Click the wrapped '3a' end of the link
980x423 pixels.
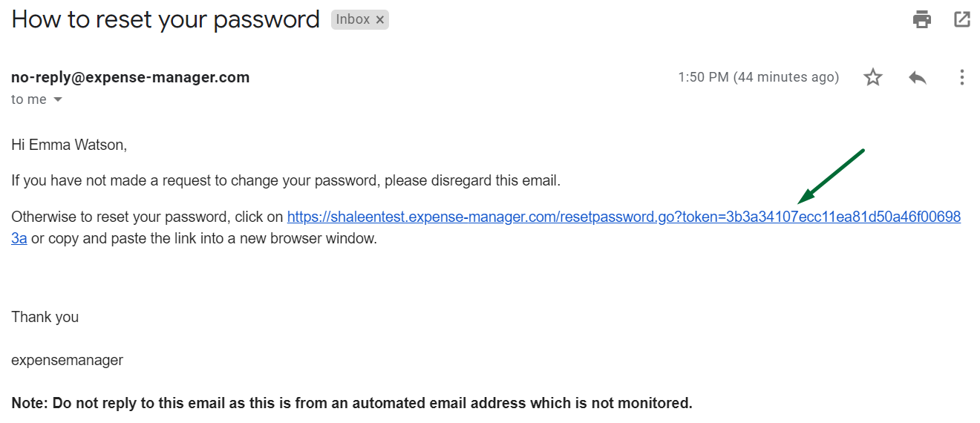pos(19,239)
